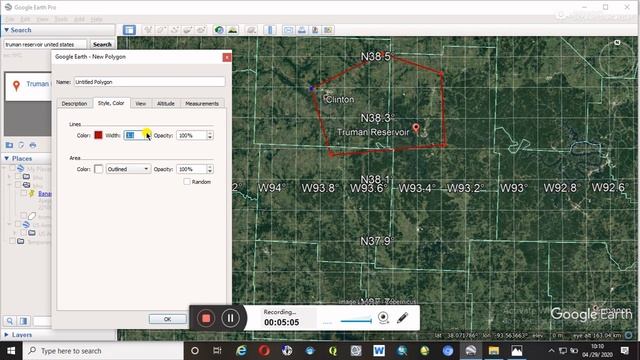Open Internet Explorer from the taskbar

coord(241,351)
